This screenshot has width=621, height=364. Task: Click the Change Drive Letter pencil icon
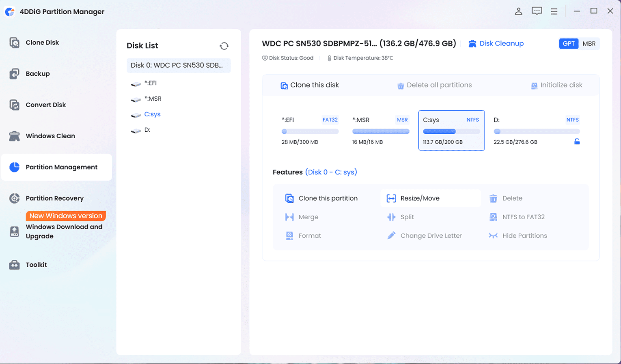tap(391, 236)
